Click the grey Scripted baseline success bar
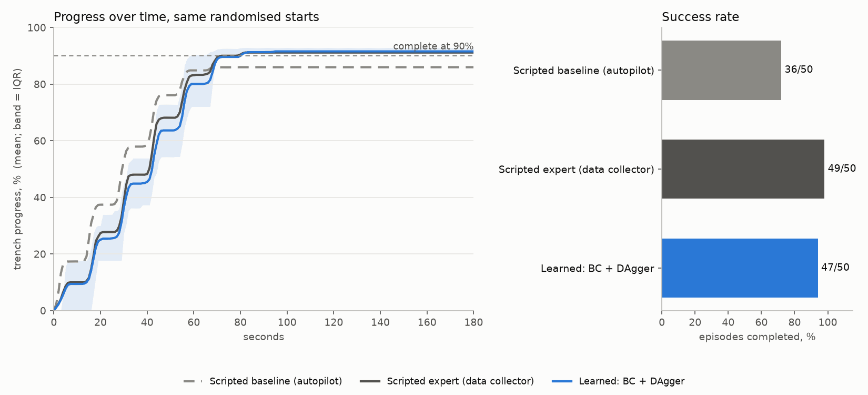 tap(721, 70)
